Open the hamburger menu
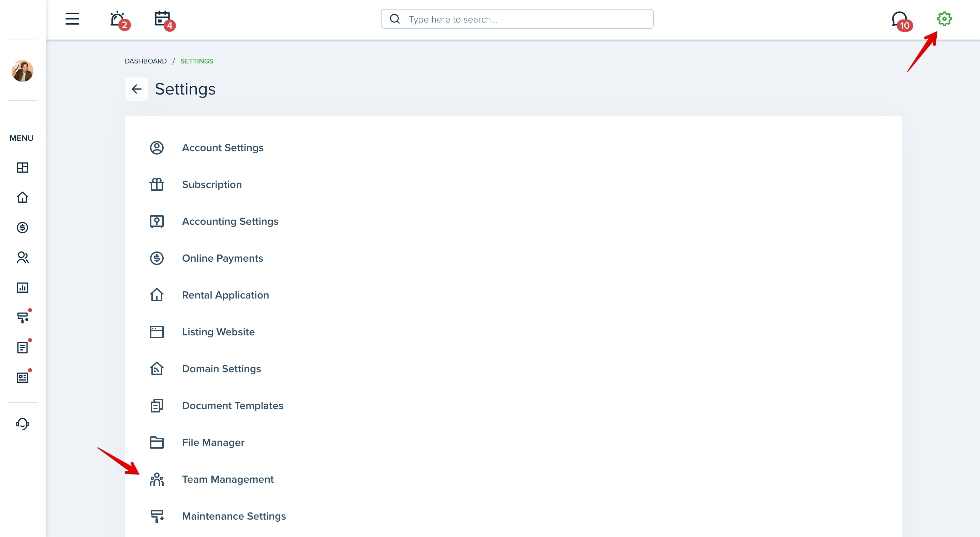 72,19
